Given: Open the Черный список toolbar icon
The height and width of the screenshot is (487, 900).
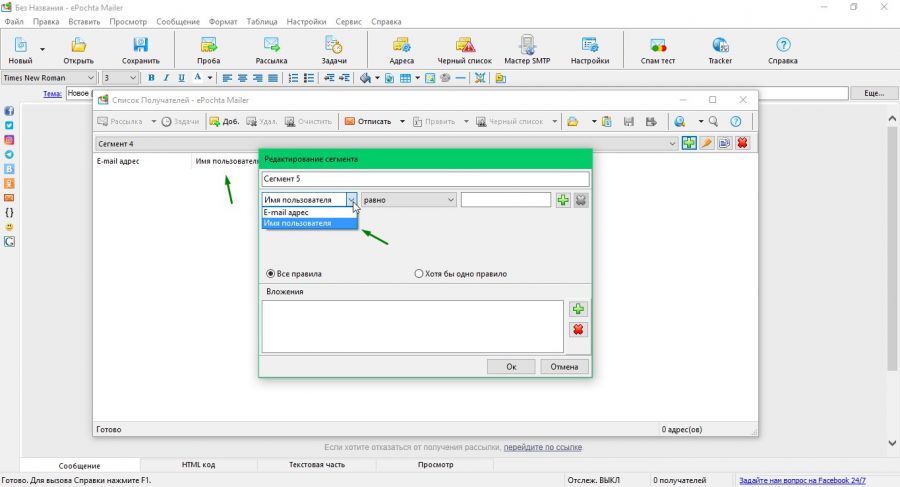Looking at the screenshot, I should (464, 51).
